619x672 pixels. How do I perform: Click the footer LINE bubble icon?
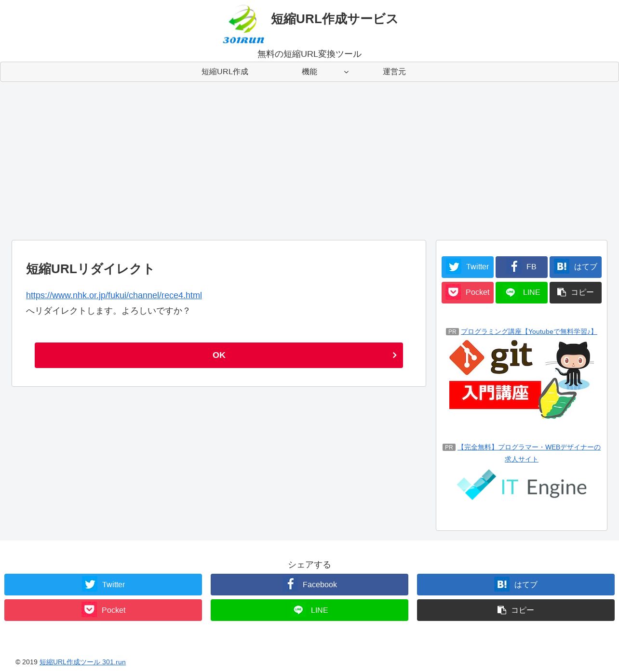point(298,610)
